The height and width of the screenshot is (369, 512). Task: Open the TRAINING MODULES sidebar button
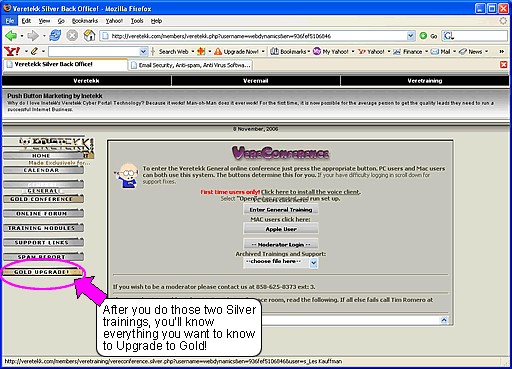pos(43,228)
